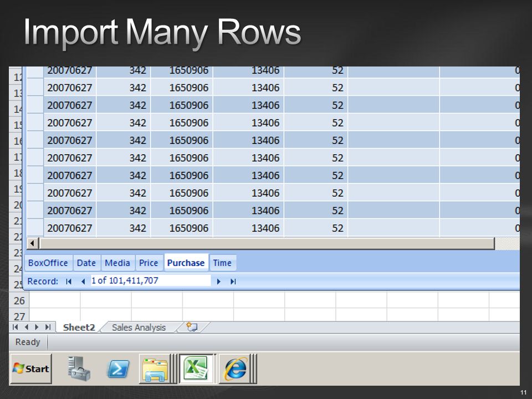Switch to the BoxOffice table tab
Image resolution: width=532 pixels, height=399 pixels.
(x=48, y=263)
